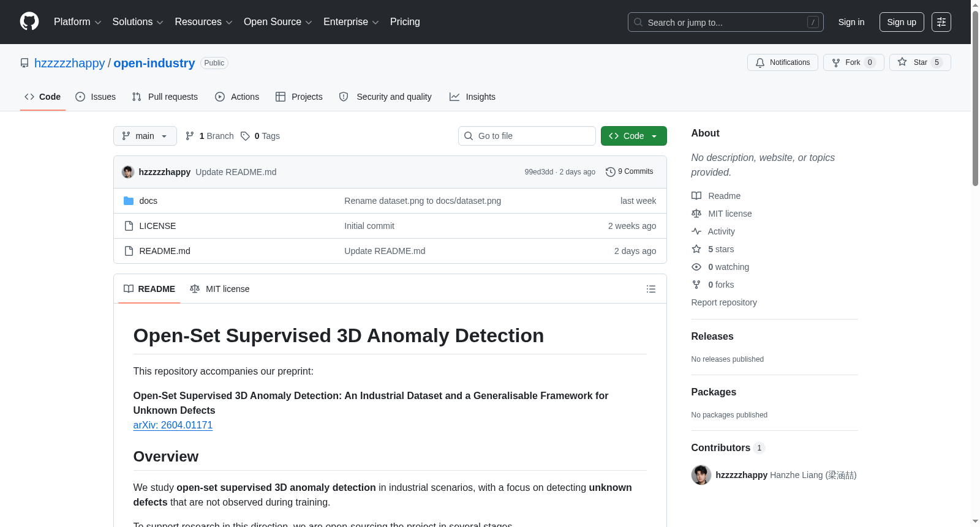Click hzzzzzhappy's avatar in commit row
The width and height of the screenshot is (980, 527).
coord(128,172)
